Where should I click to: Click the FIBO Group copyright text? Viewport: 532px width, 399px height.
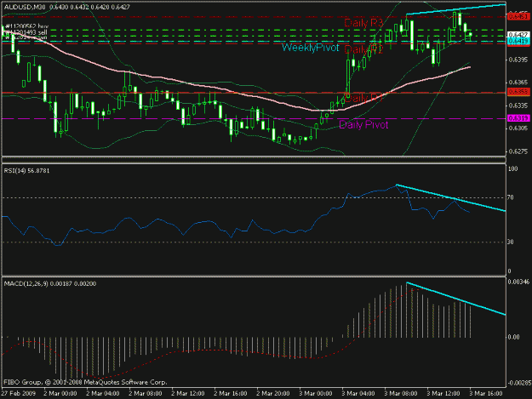point(85,382)
